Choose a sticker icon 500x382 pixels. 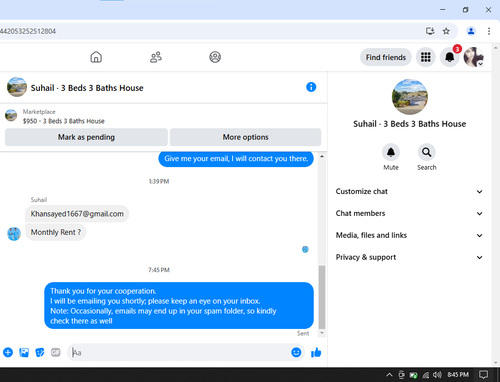(x=40, y=352)
